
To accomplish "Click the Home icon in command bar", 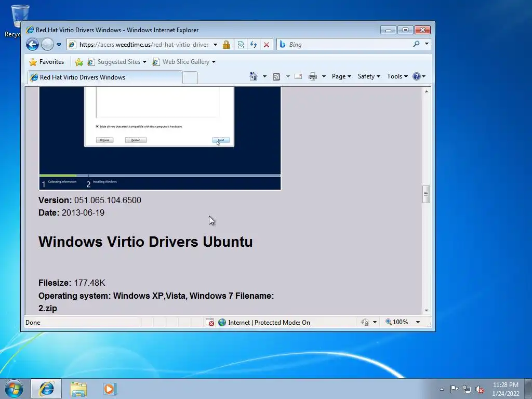I will click(x=254, y=76).
